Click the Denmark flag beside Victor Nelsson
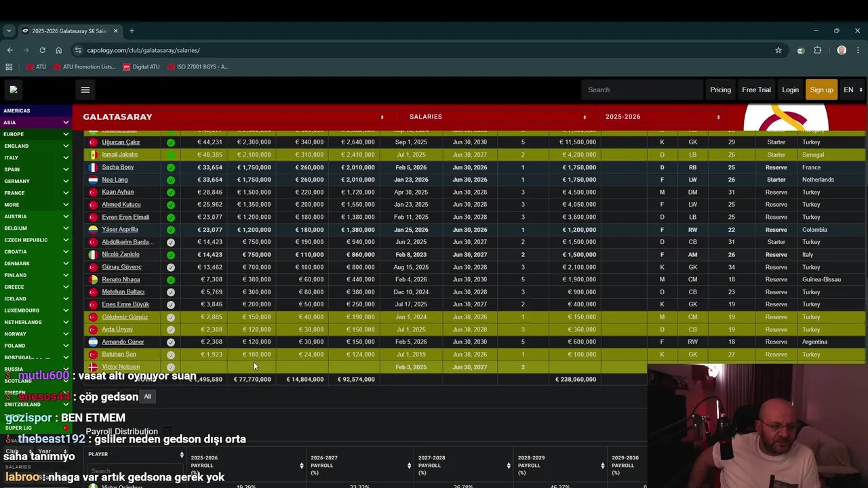Viewport: 868px width, 488px height. [93, 367]
